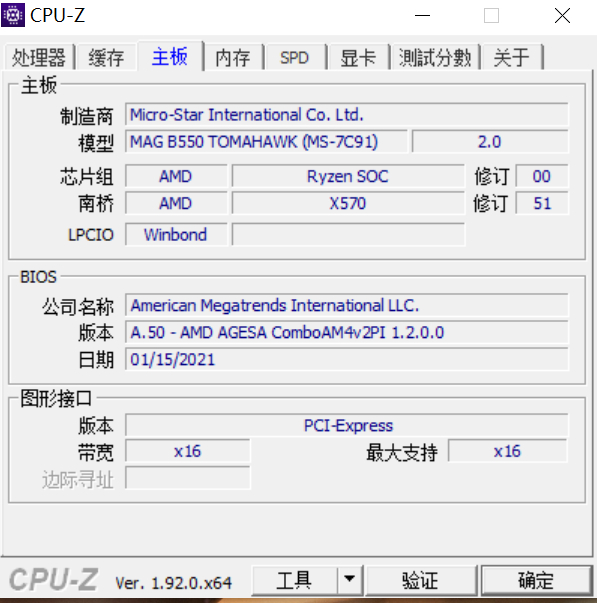
Task: Go to the 关于 tab
Action: coord(512,58)
